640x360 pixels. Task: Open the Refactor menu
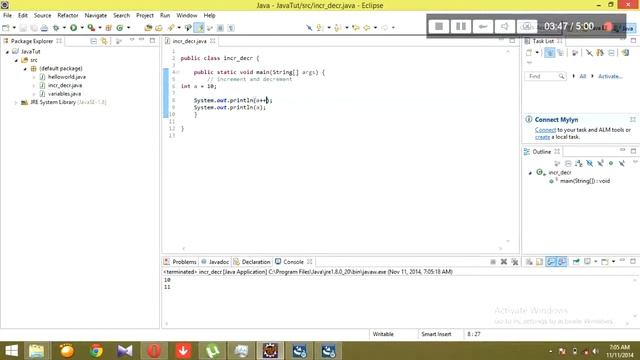pos(68,16)
